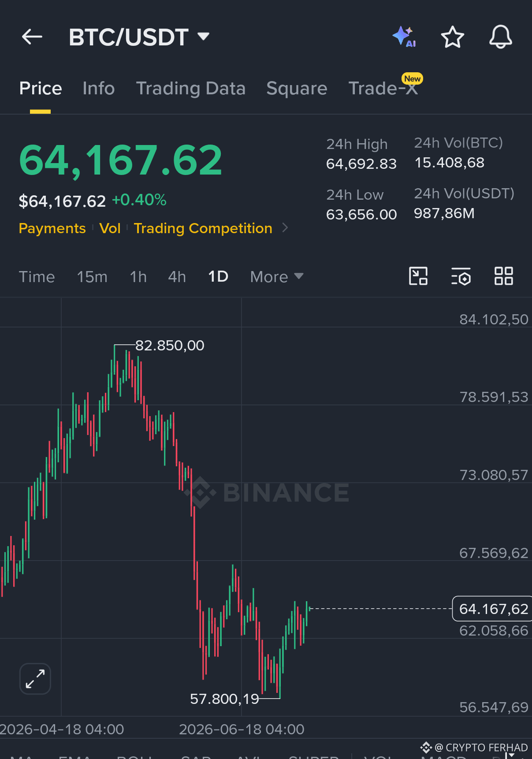The width and height of the screenshot is (532, 759).
Task: Open the Vol link
Action: pos(110,228)
